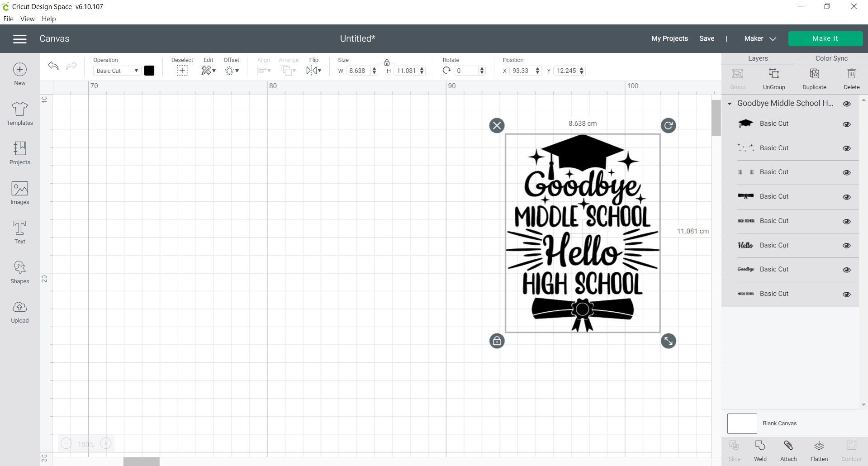Collapse the Goodbye Middle School group
The height and width of the screenshot is (466, 868).
729,103
